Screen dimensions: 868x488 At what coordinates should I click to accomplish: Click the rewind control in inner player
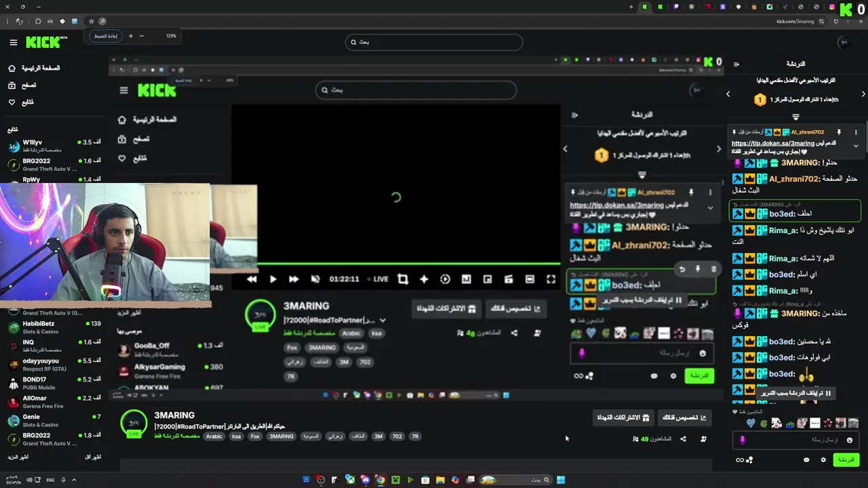pyautogui.click(x=252, y=279)
